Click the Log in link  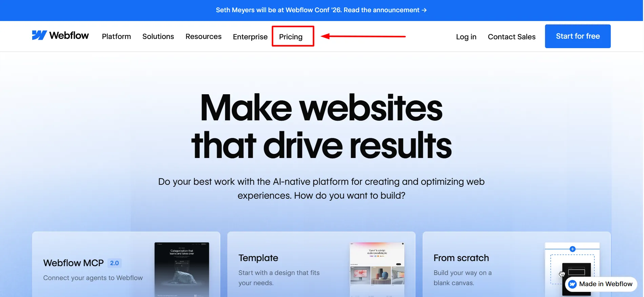466,37
